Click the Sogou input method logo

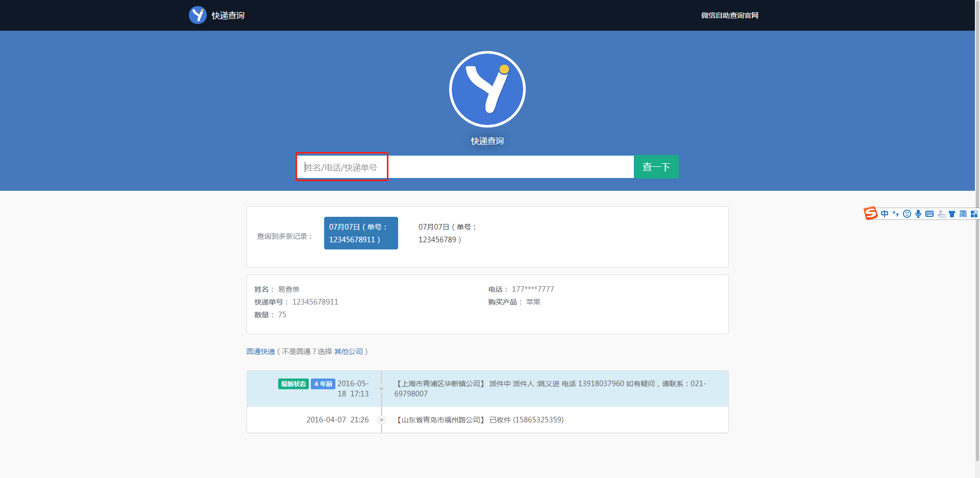[870, 213]
